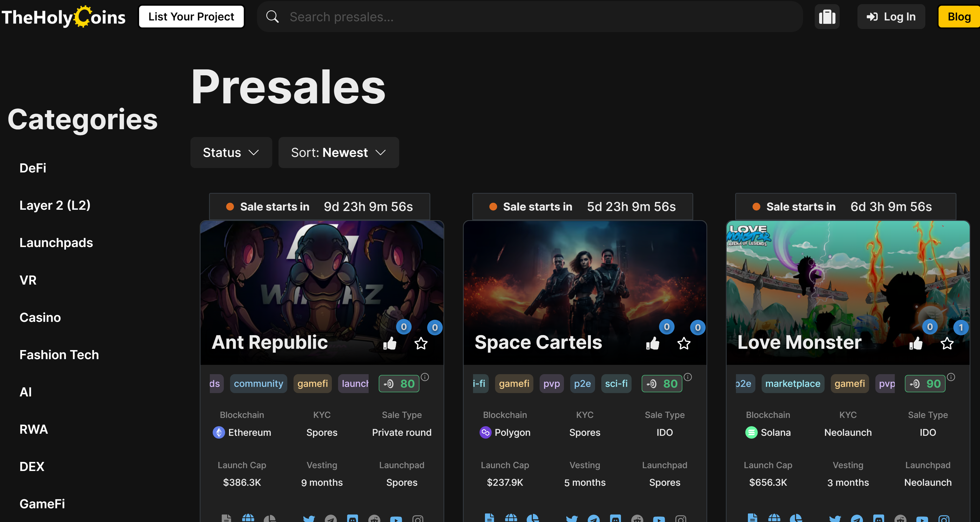Image resolution: width=980 pixels, height=522 pixels.
Task: Open Space Cartels tokenomics pie chart icon
Action: pyautogui.click(x=533, y=518)
